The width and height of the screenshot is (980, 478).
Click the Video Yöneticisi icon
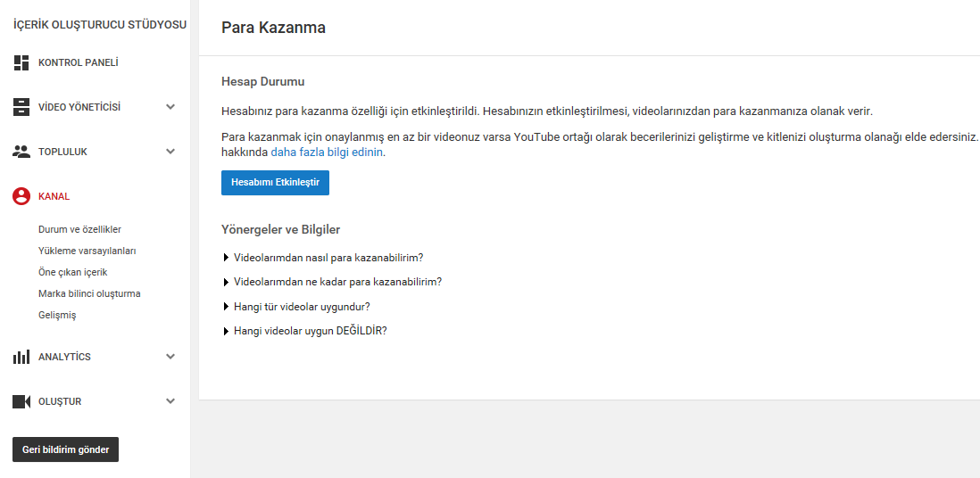(x=21, y=107)
